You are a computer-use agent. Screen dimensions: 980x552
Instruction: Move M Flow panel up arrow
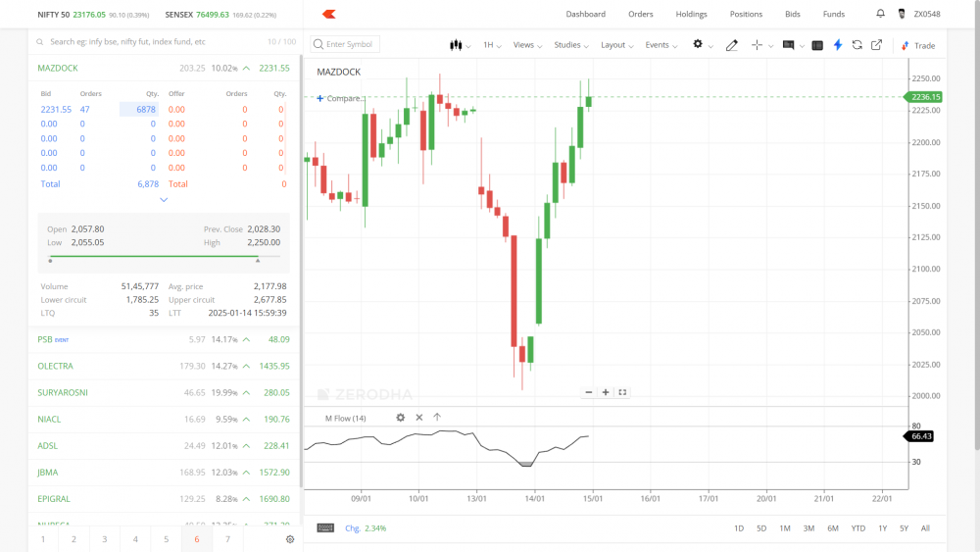[x=437, y=417]
